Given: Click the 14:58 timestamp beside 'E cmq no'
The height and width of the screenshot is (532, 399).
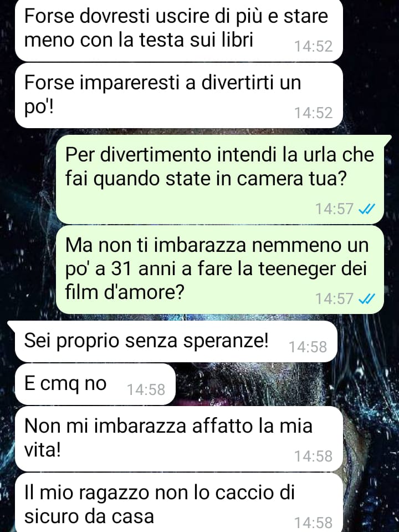Looking at the screenshot, I should click(146, 390).
